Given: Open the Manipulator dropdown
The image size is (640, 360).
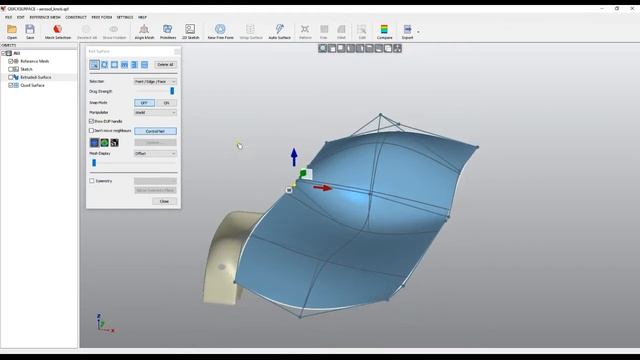Looking at the screenshot, I should pos(155,112).
